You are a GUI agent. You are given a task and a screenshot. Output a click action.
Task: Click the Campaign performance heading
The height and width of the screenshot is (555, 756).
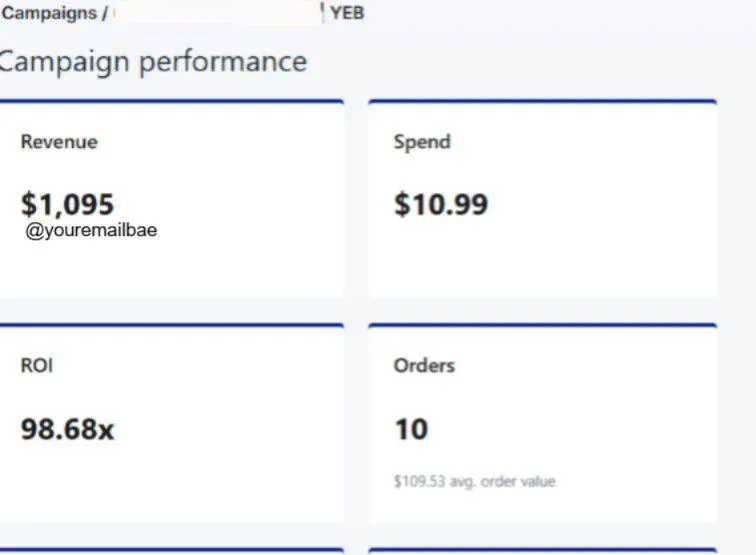click(153, 61)
